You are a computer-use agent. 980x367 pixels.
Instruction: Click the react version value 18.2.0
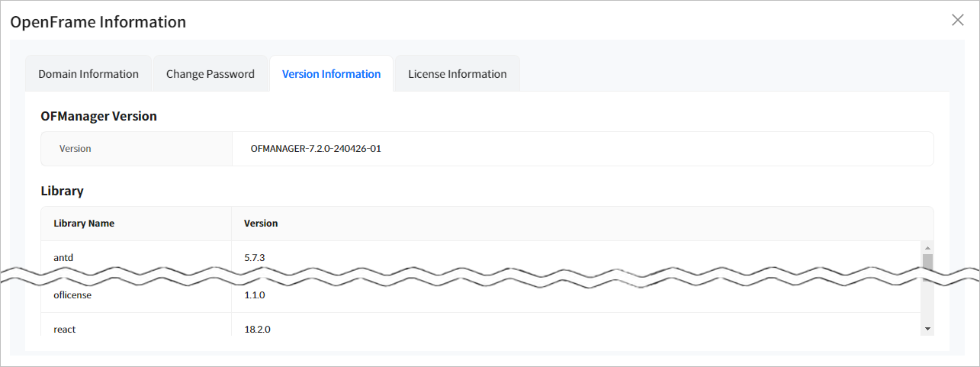pos(257,330)
